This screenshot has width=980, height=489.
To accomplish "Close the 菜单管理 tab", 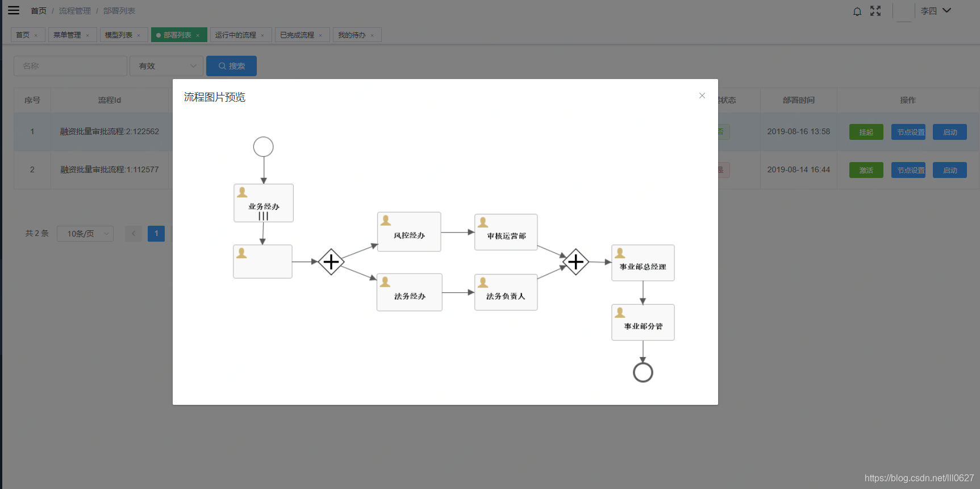I will pos(87,35).
